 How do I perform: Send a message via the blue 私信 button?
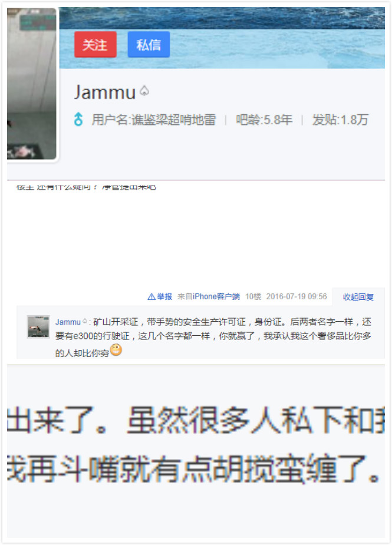[x=149, y=45]
